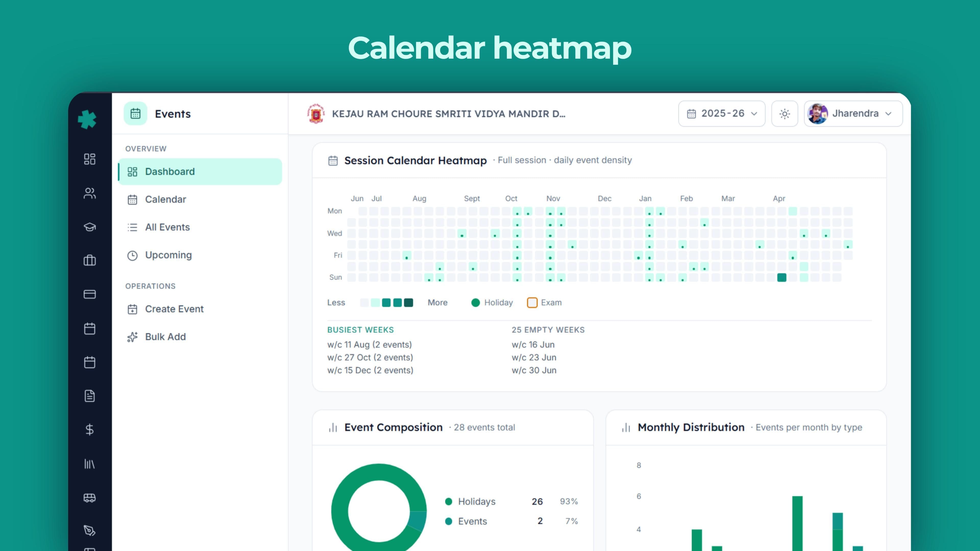980x551 pixels.
Task: Expand the Jharendra user menu
Action: 853,114
